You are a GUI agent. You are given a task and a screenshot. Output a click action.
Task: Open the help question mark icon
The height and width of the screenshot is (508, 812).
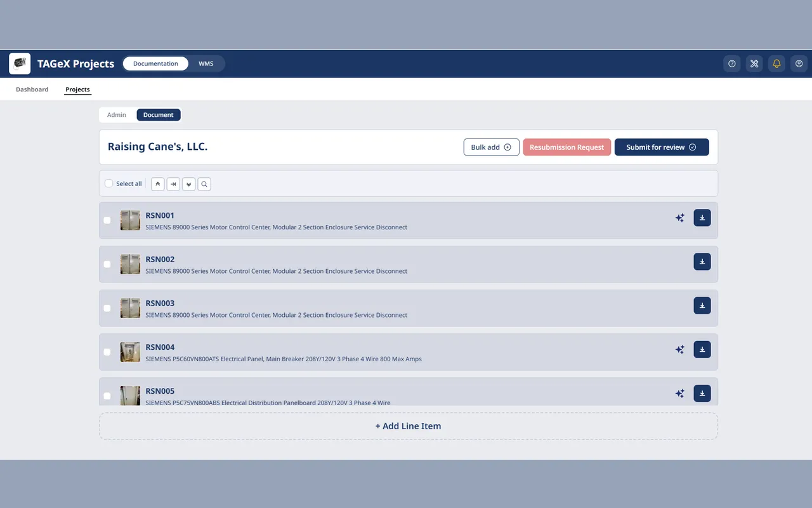point(732,63)
